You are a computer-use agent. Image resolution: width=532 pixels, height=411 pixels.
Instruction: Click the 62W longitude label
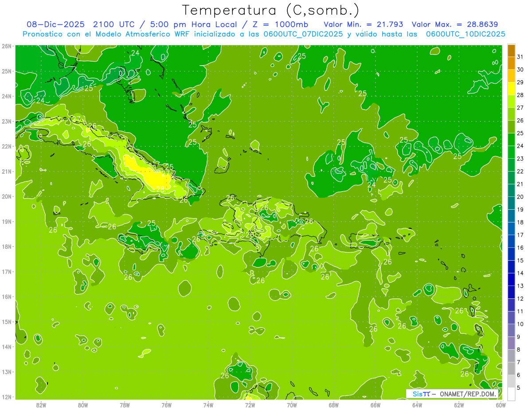[x=459, y=405]
